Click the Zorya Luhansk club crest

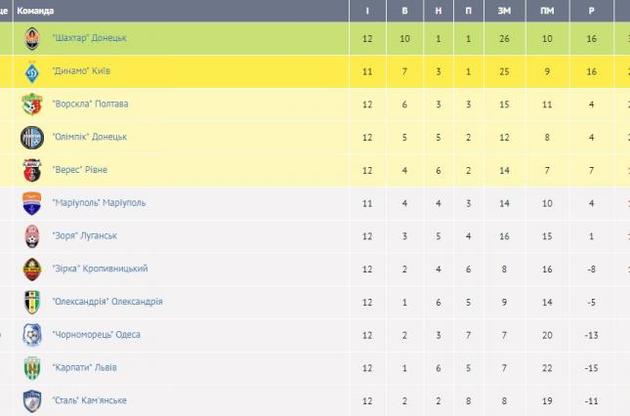click(32, 236)
